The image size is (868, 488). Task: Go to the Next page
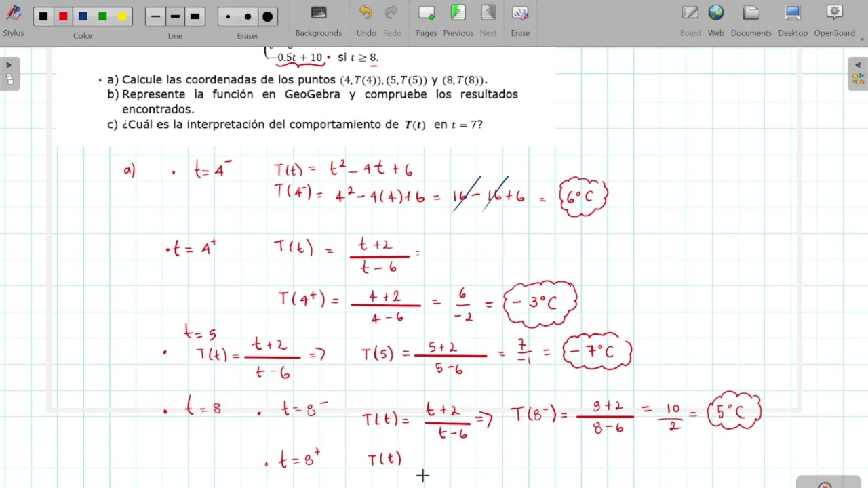[488, 20]
